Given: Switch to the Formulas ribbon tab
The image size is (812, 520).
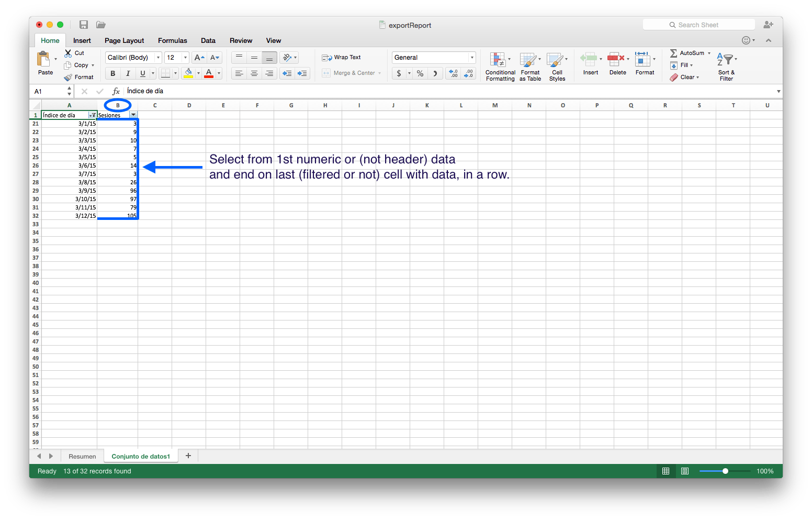Looking at the screenshot, I should [x=172, y=40].
